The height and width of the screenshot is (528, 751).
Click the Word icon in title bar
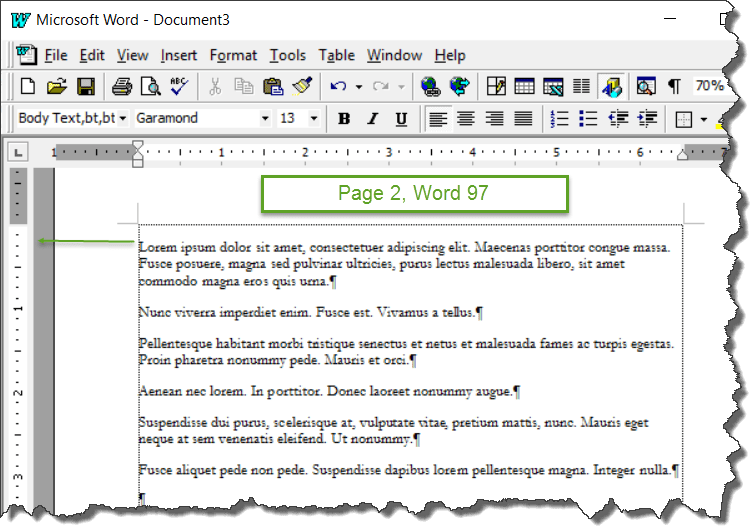point(20,20)
